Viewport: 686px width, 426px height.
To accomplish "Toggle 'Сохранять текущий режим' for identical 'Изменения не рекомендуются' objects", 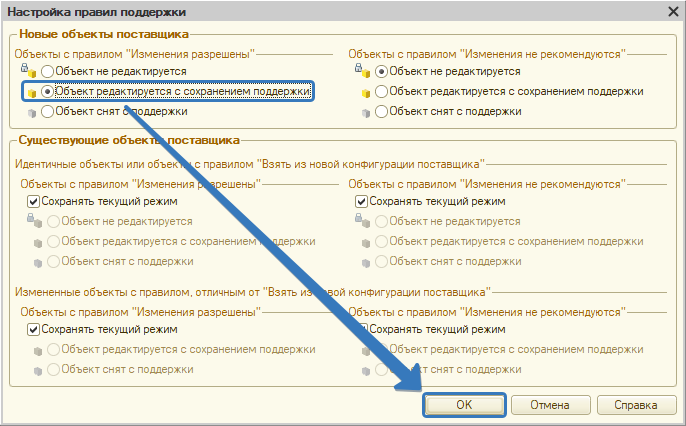I will pyautogui.click(x=362, y=201).
